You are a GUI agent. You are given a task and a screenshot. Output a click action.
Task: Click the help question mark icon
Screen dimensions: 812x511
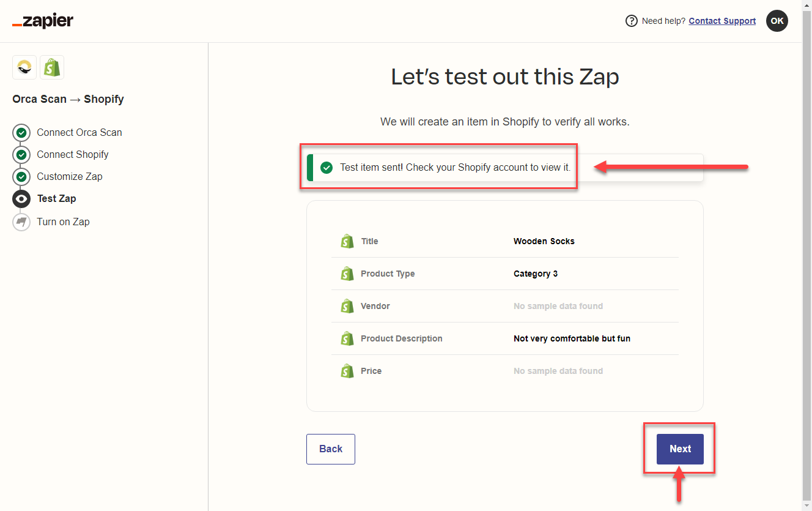631,21
